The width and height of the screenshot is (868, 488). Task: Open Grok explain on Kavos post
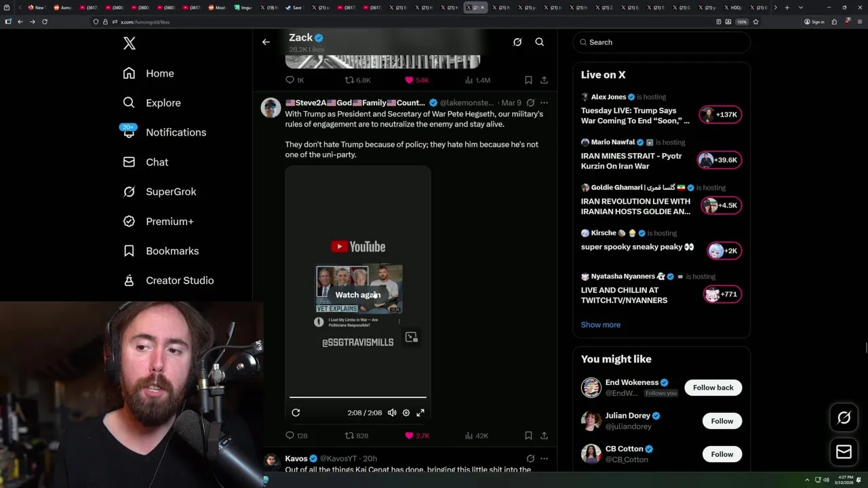point(530,459)
